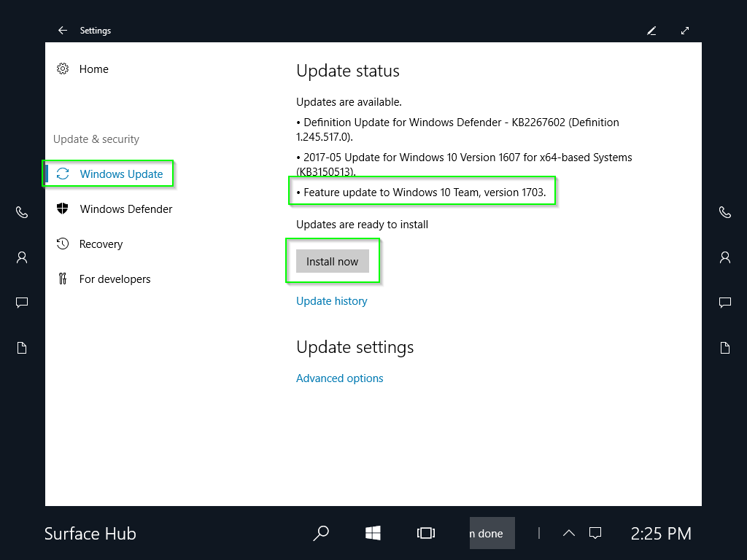Click the 2017-05 Update KB3150513 text
Viewport: 747px width, 560px height.
464,164
